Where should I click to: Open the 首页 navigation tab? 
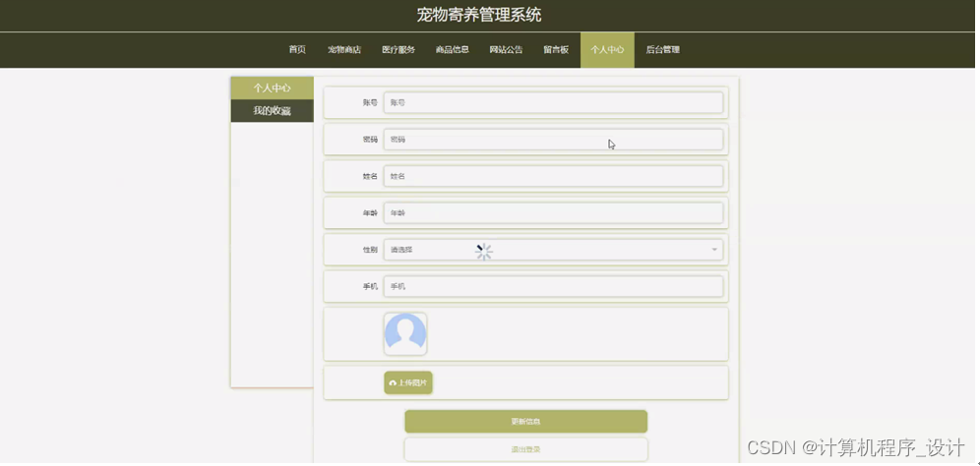tap(297, 50)
